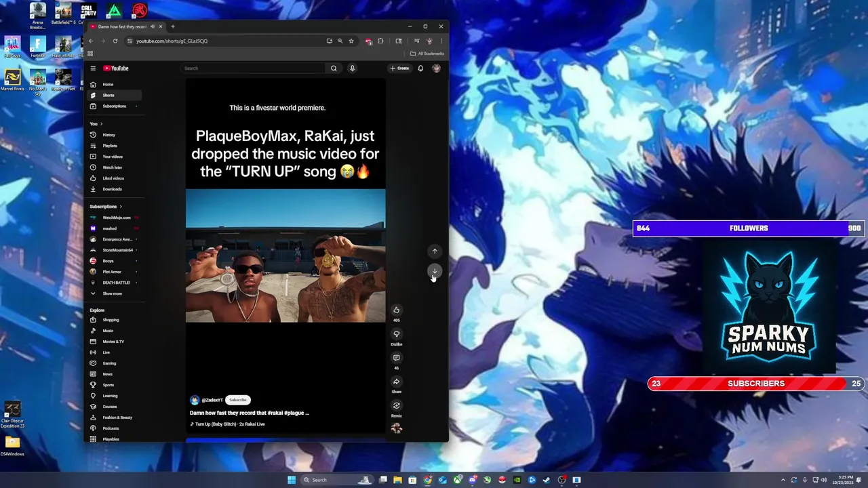Viewport: 868px width, 488px height.
Task: Open Chrome extensions puzzle icon
Action: click(380, 41)
